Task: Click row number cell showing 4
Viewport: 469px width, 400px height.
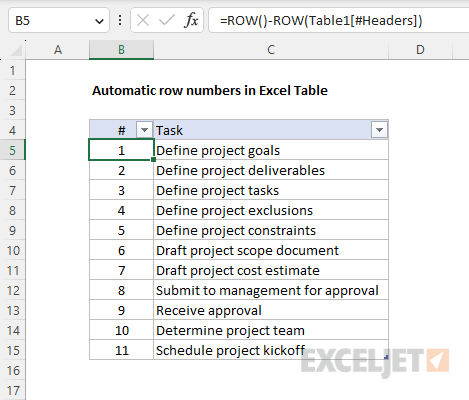Action: (x=121, y=210)
